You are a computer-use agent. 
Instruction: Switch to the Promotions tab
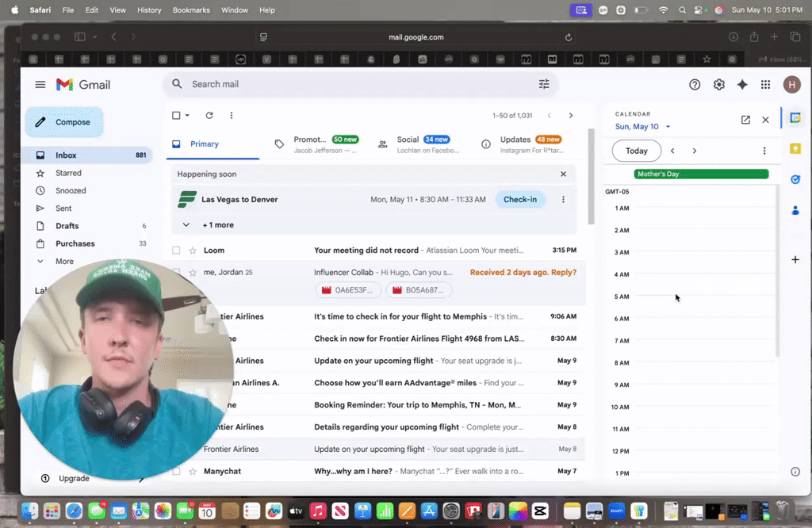tap(316, 144)
